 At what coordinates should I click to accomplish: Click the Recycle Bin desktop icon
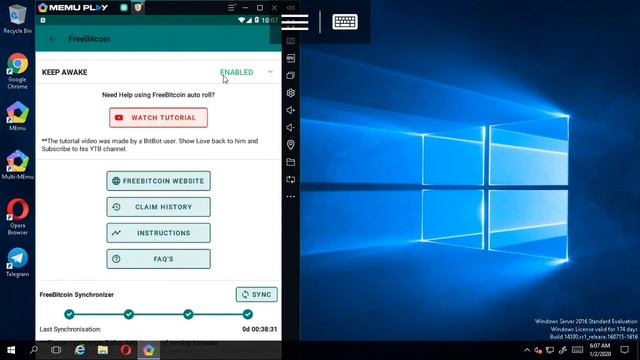18,19
